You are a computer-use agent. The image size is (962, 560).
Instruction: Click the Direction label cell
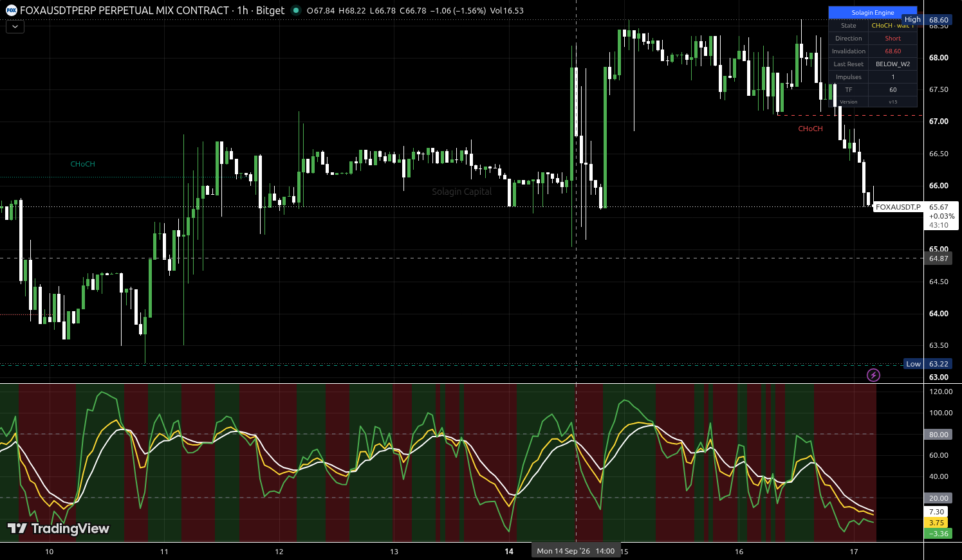[x=848, y=38]
